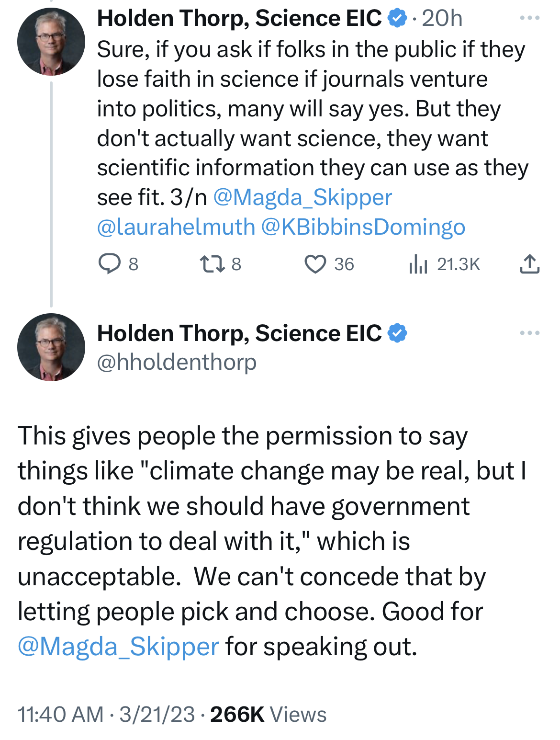Open @laurahelmuth profile mention
The height and width of the screenshot is (740, 560).
pos(176,227)
